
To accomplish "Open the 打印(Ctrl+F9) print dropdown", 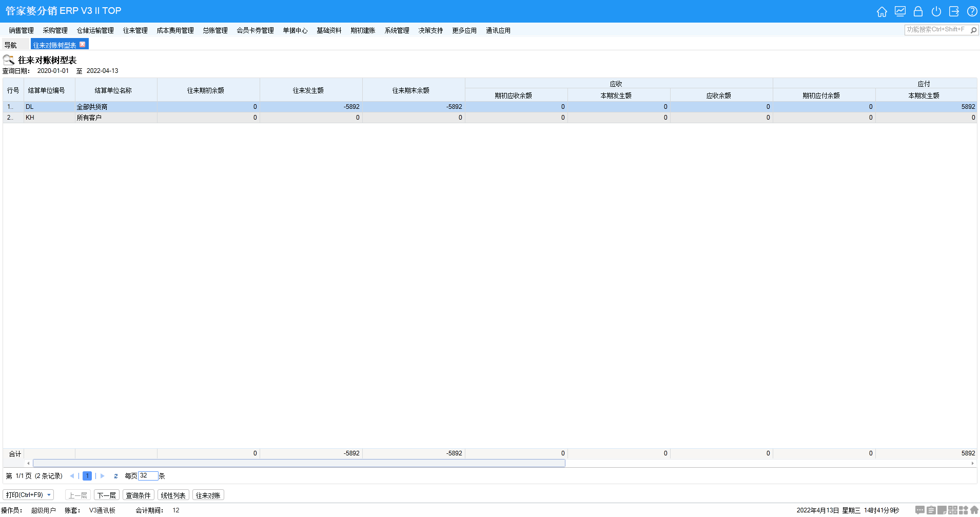I will point(28,495).
